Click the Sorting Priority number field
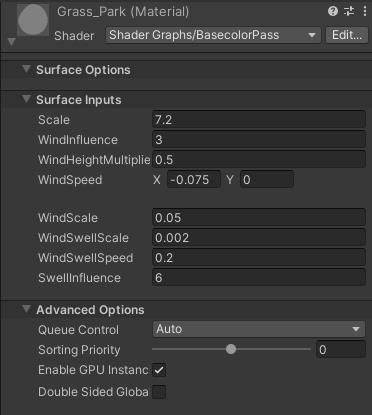 [341, 349]
